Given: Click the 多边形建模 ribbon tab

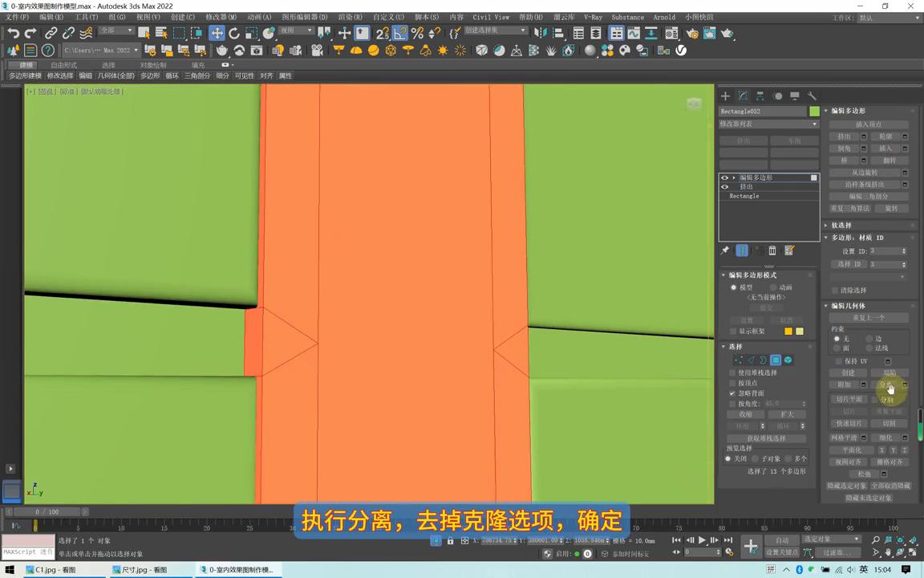Looking at the screenshot, I should (x=26, y=75).
